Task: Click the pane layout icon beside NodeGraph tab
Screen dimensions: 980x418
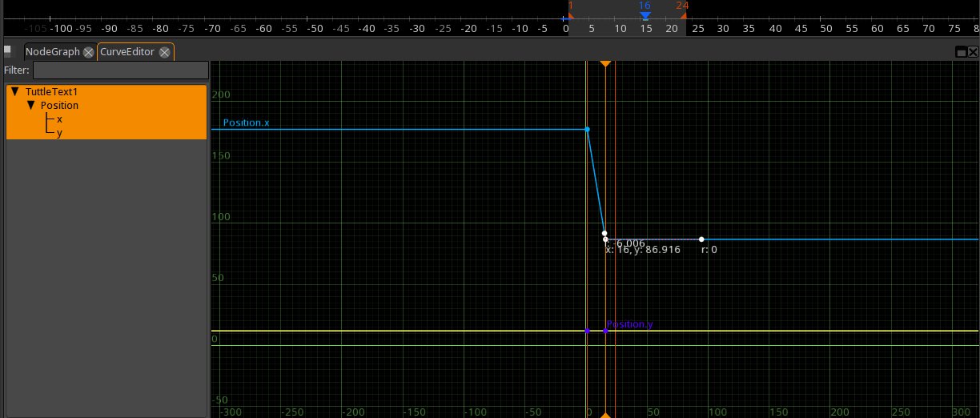Action: point(8,50)
